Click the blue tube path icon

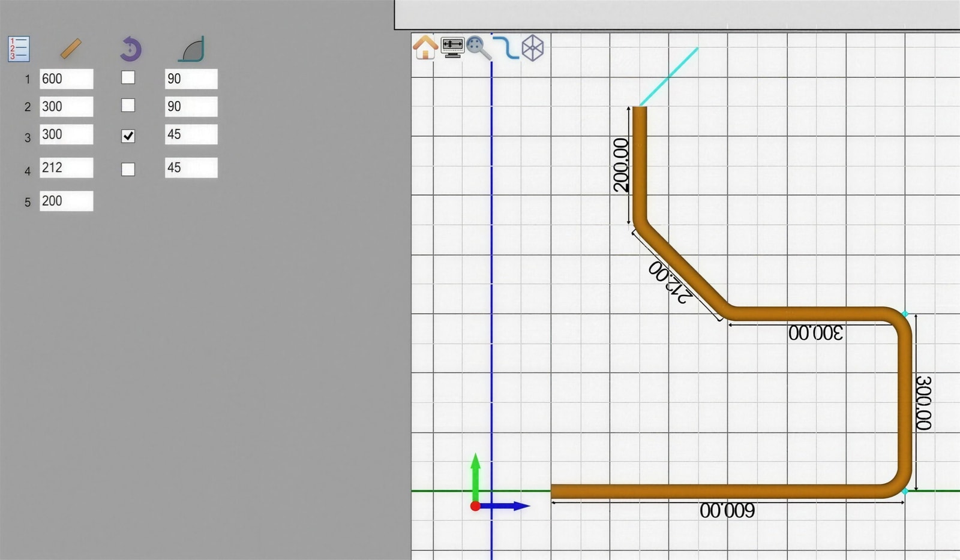point(506,47)
